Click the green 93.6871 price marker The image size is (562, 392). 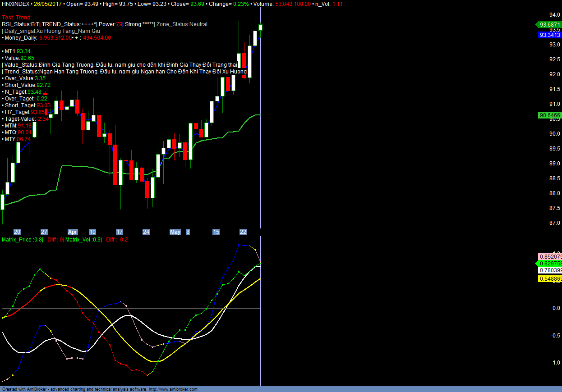click(548, 25)
